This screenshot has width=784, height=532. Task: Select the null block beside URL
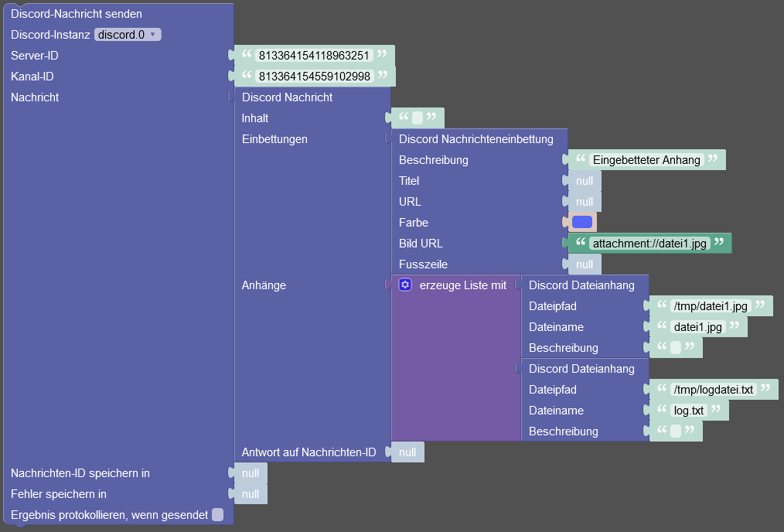coord(584,202)
